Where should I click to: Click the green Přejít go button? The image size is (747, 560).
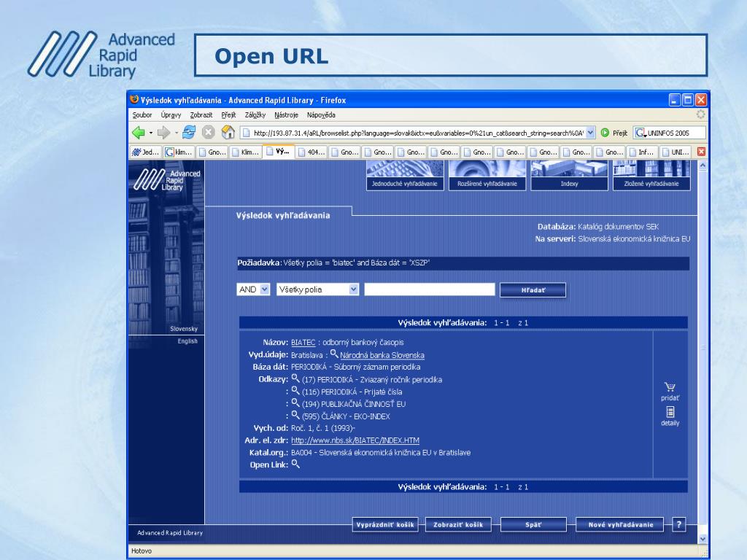[614, 133]
